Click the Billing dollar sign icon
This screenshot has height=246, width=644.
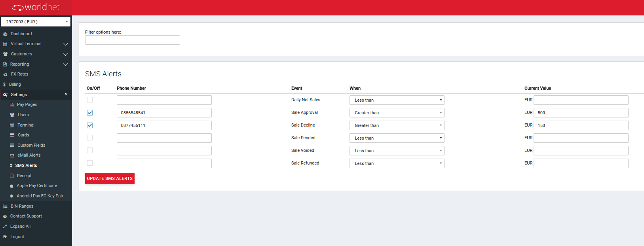click(4, 85)
